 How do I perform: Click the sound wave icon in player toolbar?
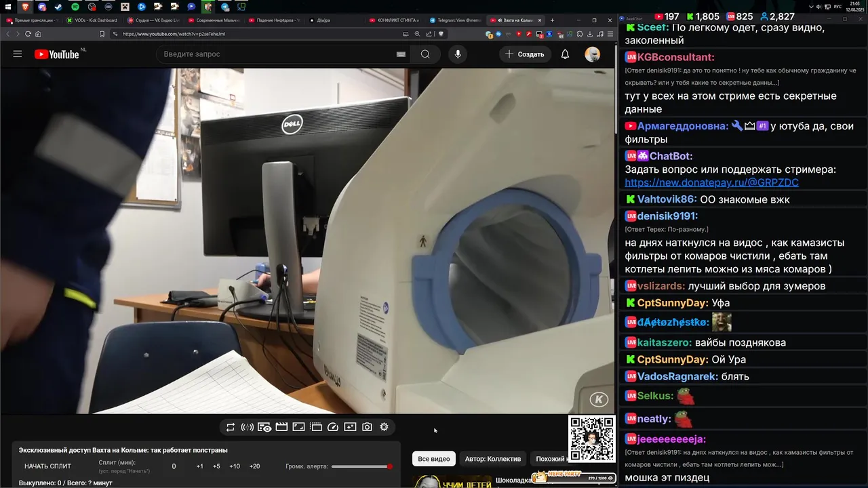click(x=248, y=427)
